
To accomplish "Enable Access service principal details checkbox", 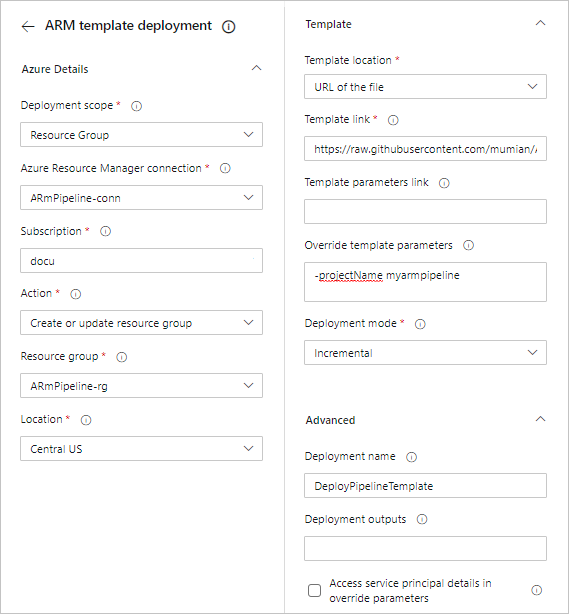I will [x=314, y=591].
